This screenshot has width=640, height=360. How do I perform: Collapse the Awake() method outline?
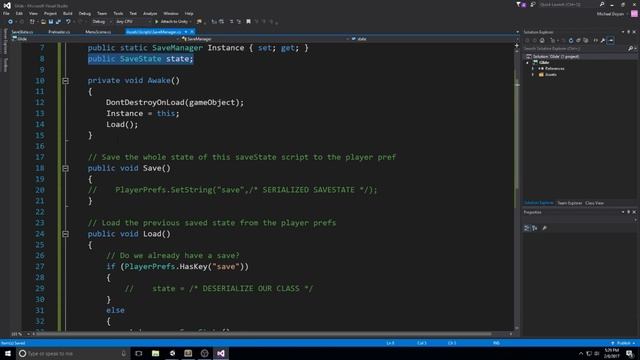[65, 81]
